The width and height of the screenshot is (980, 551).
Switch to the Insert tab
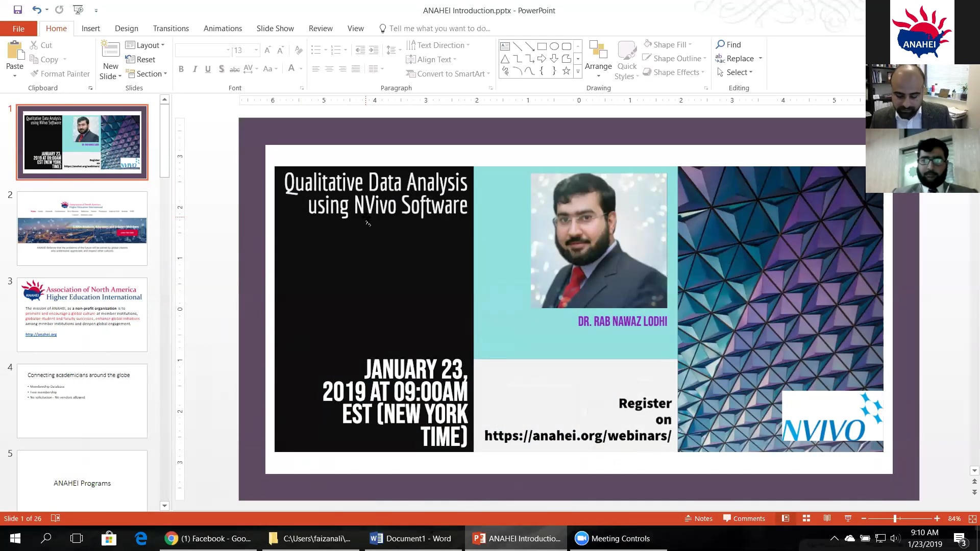point(91,29)
